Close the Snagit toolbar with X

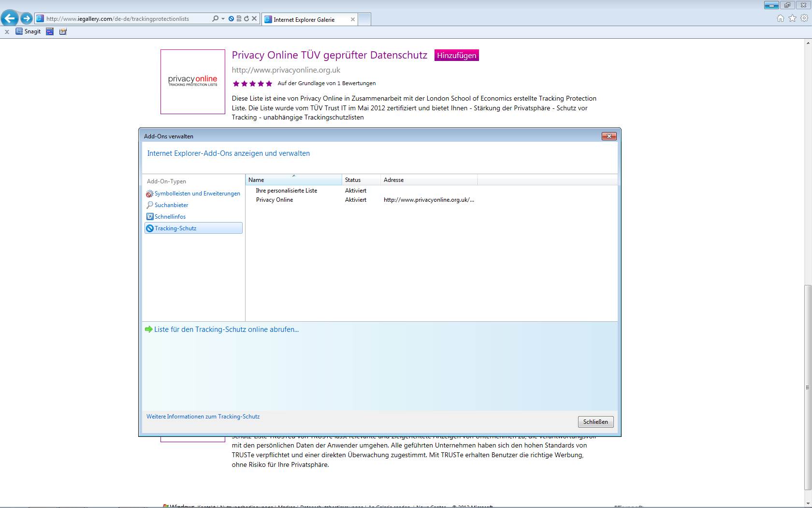coord(7,31)
